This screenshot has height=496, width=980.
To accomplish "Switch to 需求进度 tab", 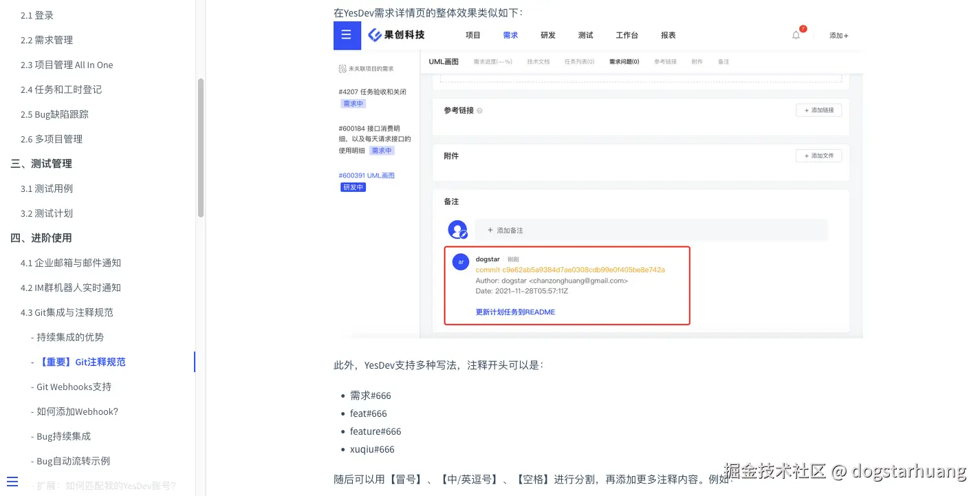I will (x=493, y=62).
